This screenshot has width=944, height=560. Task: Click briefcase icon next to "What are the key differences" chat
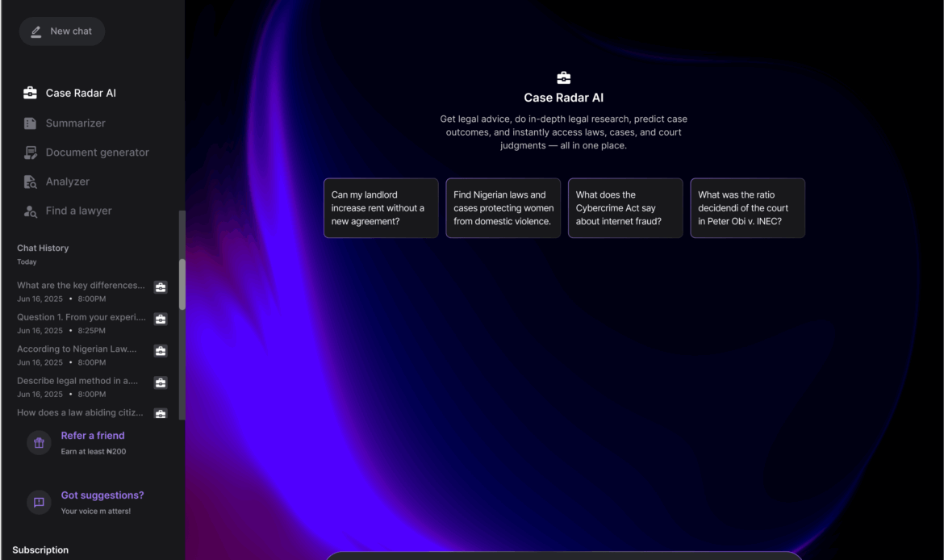[161, 287]
